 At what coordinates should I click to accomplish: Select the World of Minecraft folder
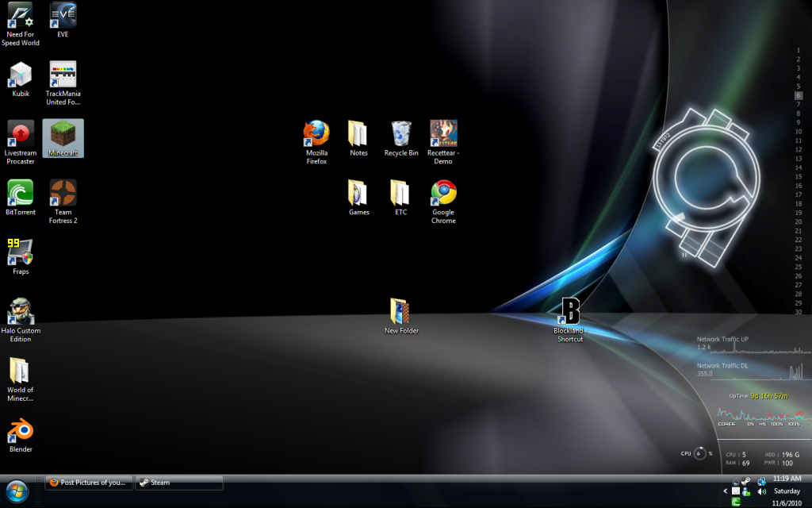point(20,379)
